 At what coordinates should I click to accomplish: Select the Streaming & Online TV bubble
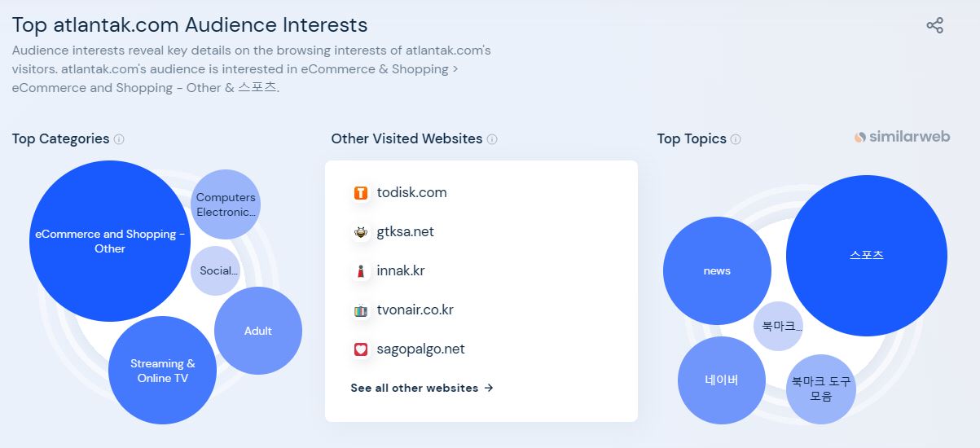pyautogui.click(x=162, y=371)
